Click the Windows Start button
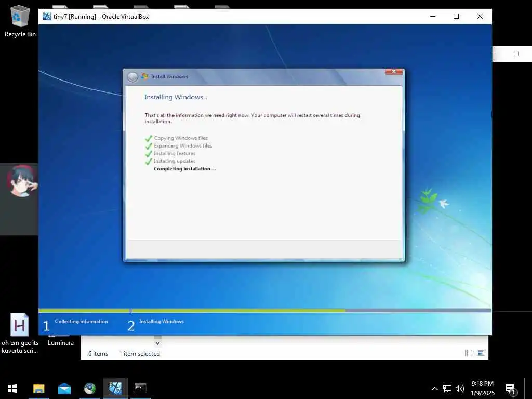 tap(12, 388)
